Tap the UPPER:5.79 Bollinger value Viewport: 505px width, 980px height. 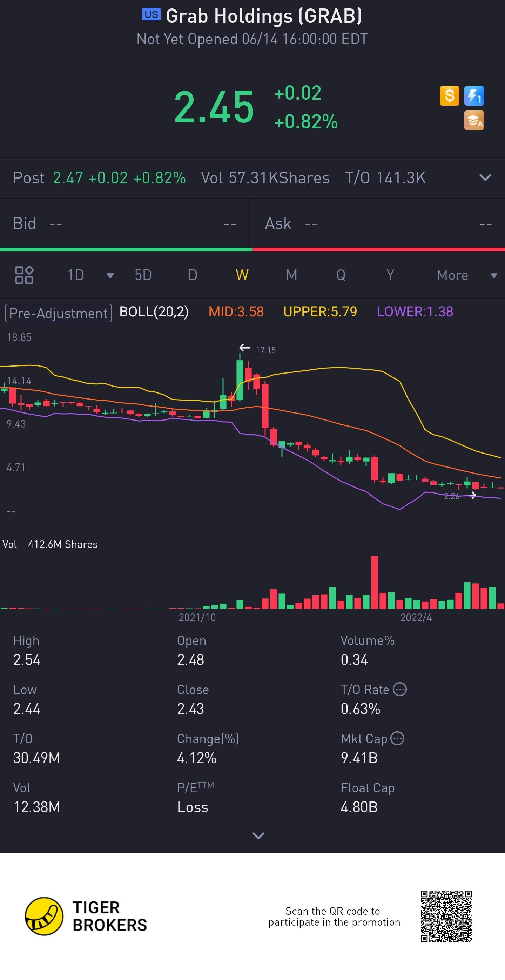pyautogui.click(x=320, y=312)
